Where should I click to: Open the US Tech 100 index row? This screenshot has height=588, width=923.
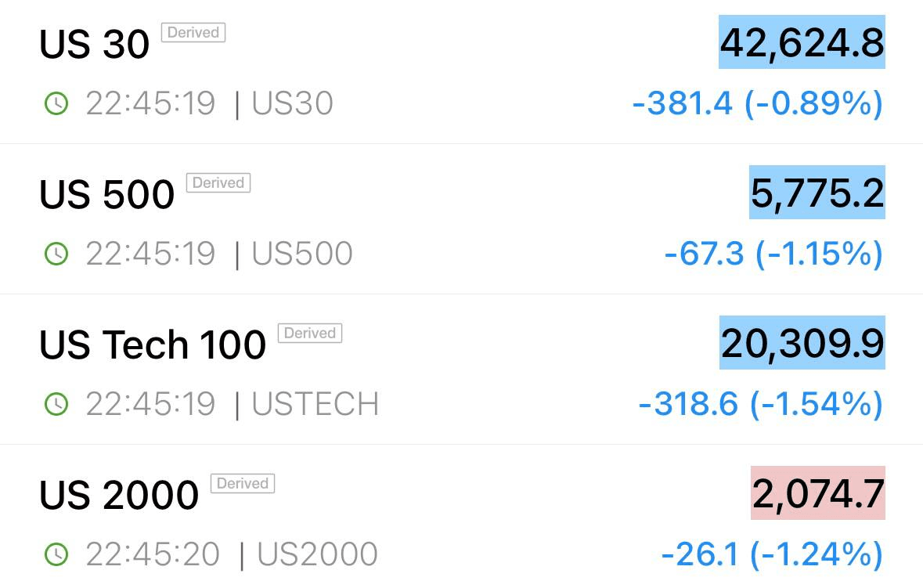(x=462, y=370)
